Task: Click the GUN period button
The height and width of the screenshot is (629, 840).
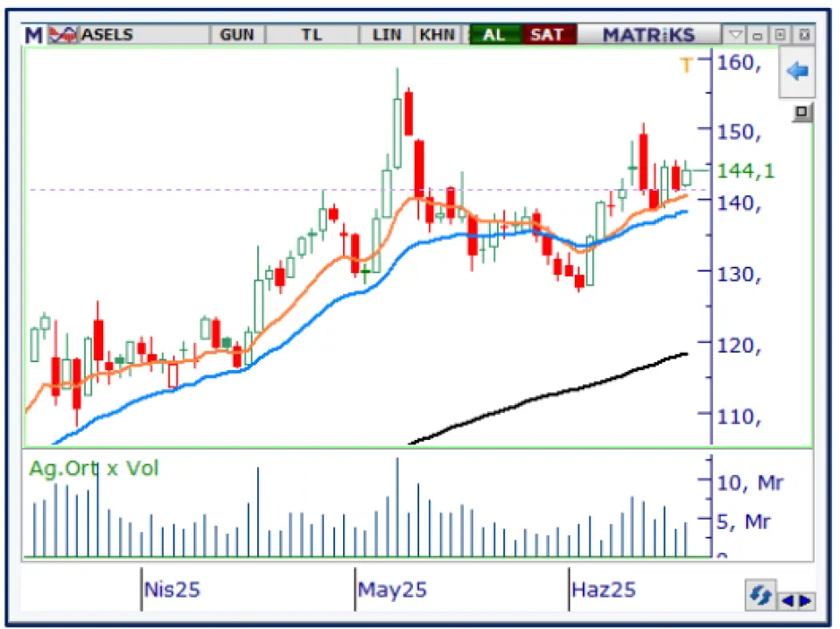Action: (237, 35)
